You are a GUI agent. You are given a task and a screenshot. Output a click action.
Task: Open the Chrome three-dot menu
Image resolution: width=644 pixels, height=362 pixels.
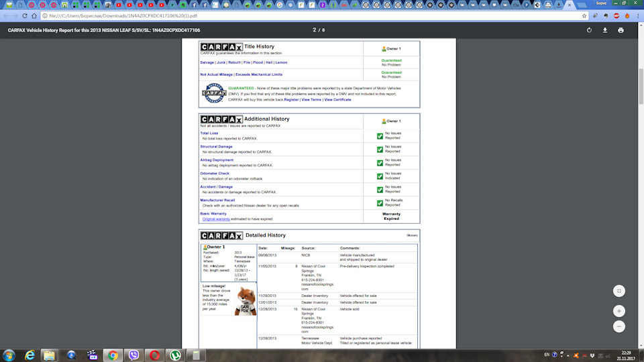tap(638, 15)
